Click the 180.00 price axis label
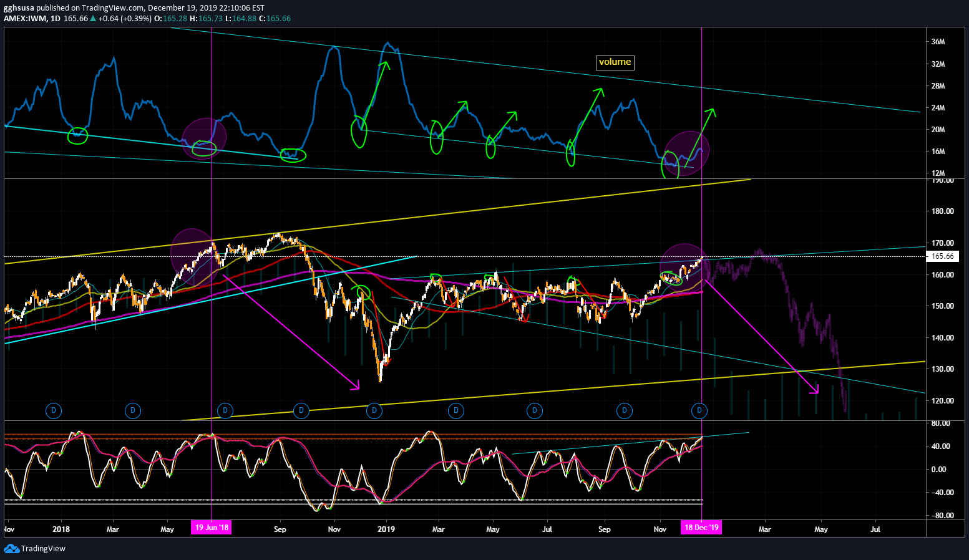 point(942,211)
